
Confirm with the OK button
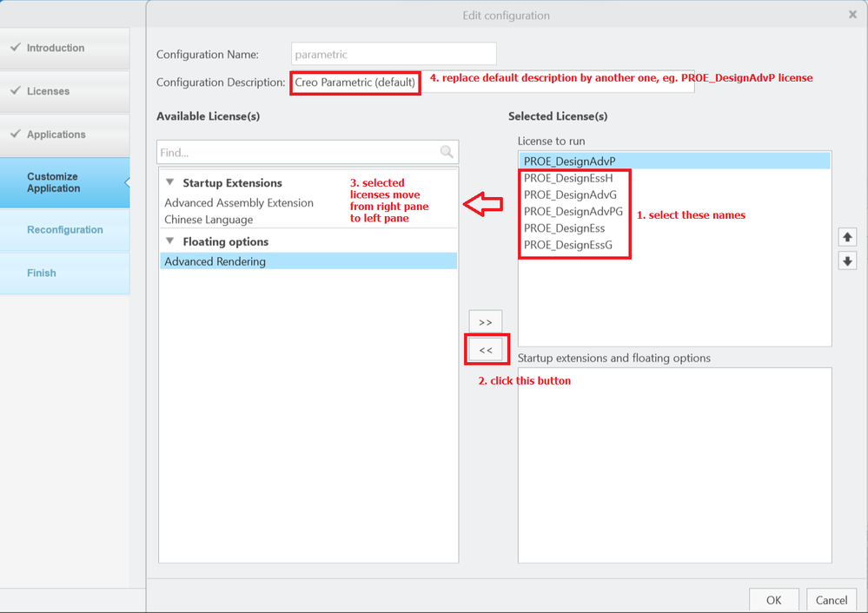[774, 600]
